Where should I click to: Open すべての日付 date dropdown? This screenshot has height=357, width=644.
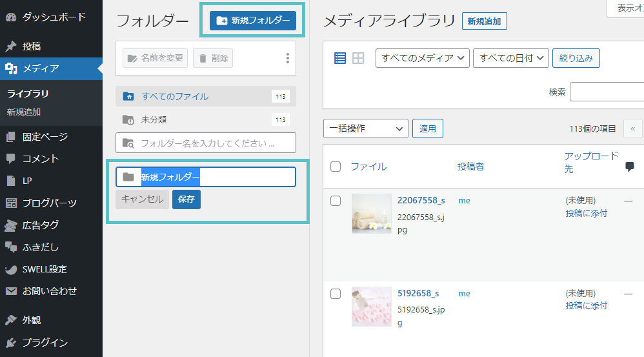(x=510, y=58)
